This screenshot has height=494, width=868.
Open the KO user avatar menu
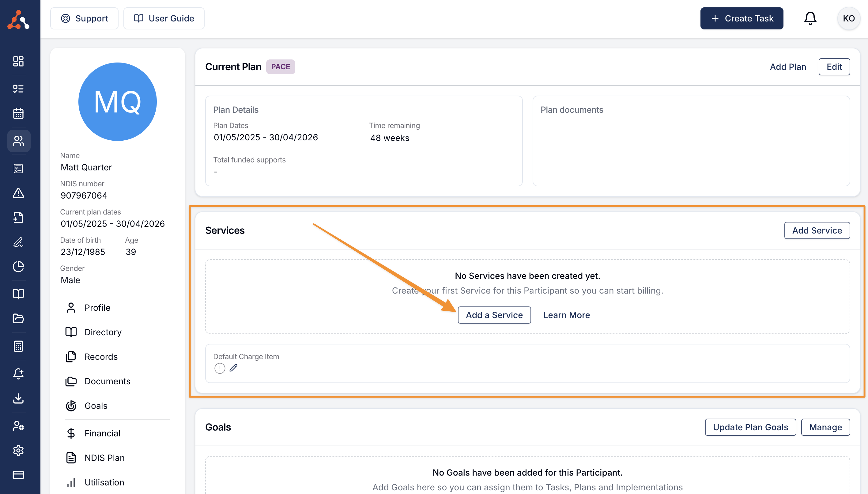pyautogui.click(x=849, y=18)
